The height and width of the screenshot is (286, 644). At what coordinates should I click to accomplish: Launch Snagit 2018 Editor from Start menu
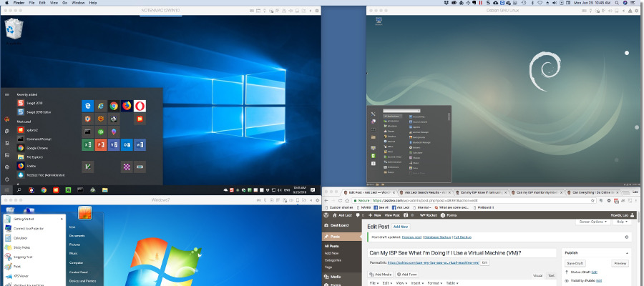[x=34, y=112]
